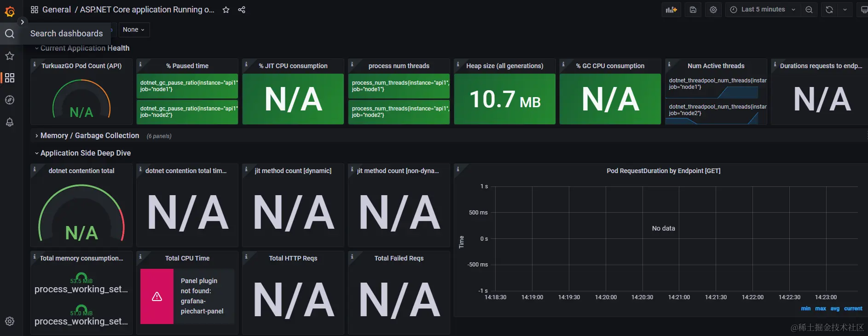868x336 pixels.
Task: Click the dashboard grid icon beside General
Action: 35,10
